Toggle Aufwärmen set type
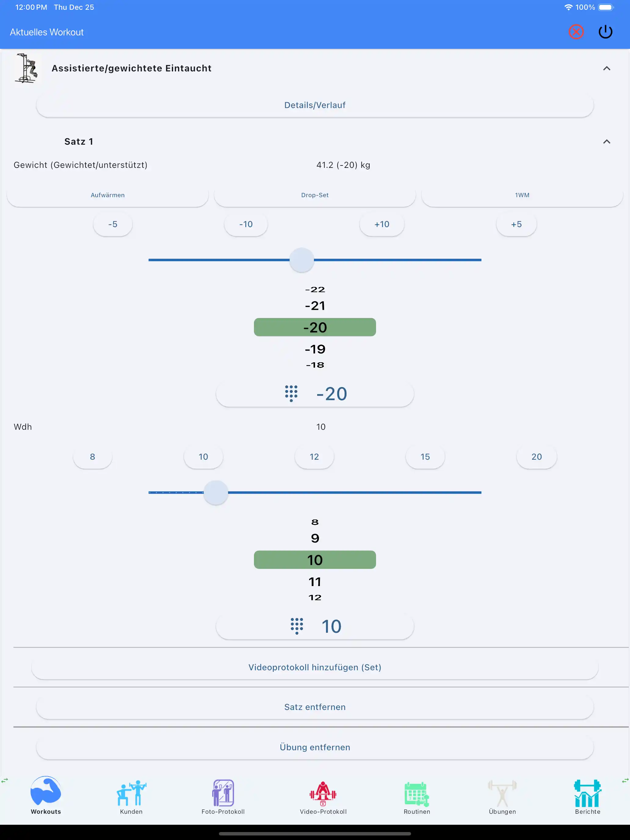 pyautogui.click(x=107, y=195)
